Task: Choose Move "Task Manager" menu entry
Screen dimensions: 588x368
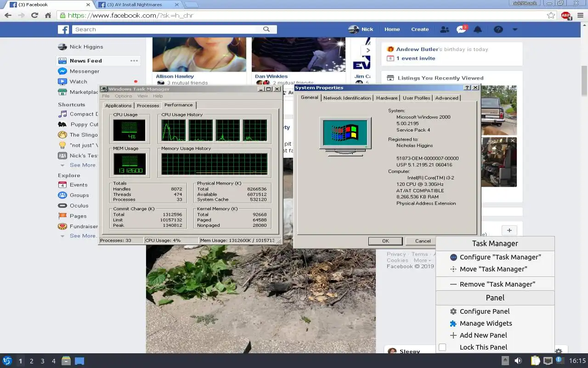Action: point(495,269)
